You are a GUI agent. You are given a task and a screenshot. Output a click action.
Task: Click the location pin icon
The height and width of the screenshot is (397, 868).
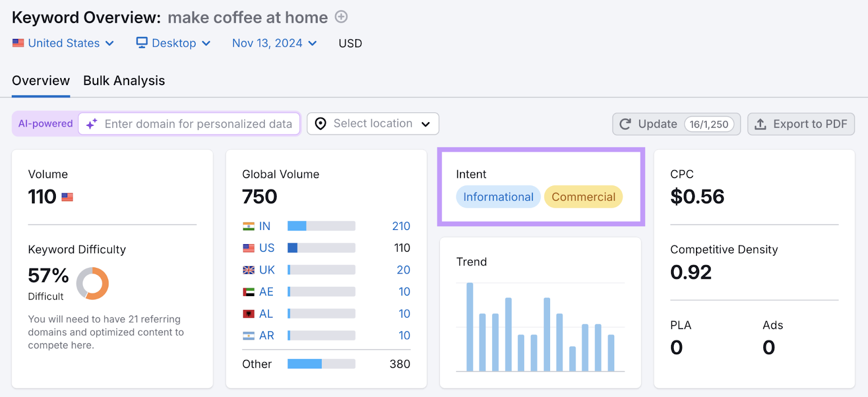(x=321, y=124)
